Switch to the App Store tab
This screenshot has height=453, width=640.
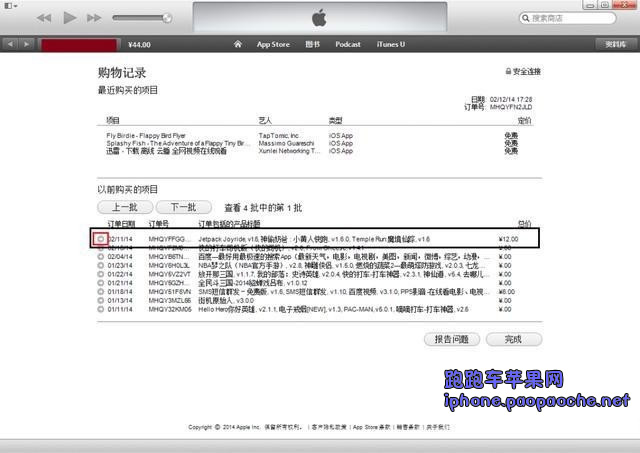click(x=273, y=44)
